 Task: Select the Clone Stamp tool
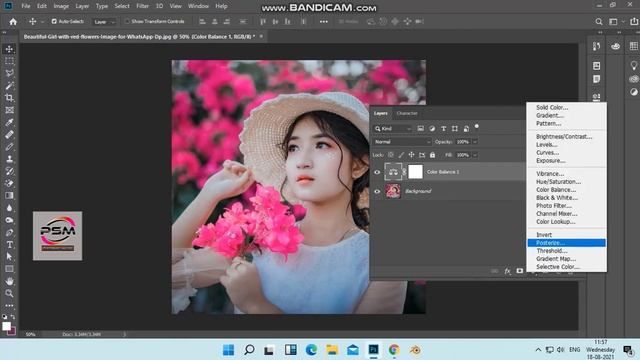pos(9,159)
